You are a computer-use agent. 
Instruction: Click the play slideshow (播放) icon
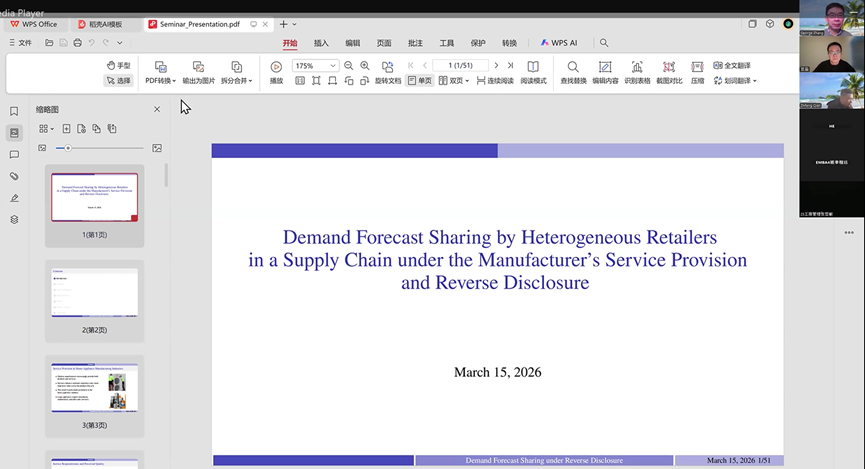pos(276,67)
